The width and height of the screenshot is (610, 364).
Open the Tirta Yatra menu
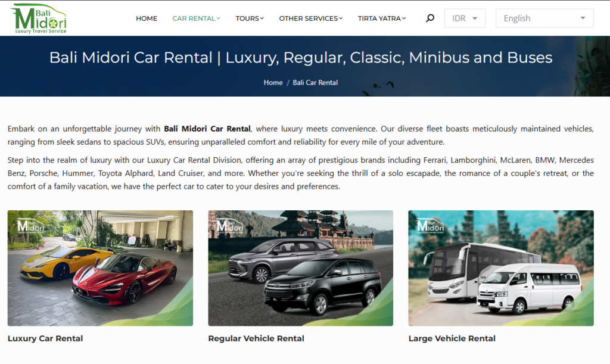tap(382, 18)
